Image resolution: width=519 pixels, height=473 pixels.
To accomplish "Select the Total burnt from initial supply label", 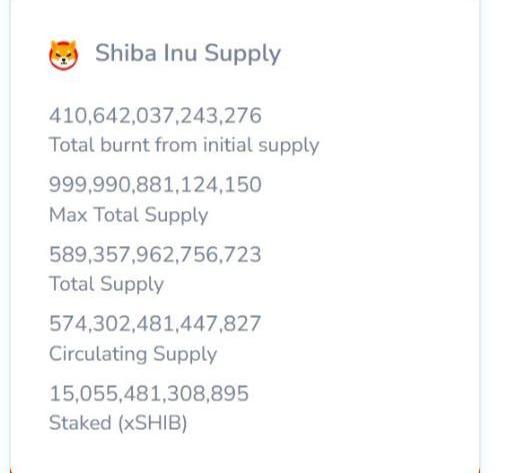I will [184, 146].
